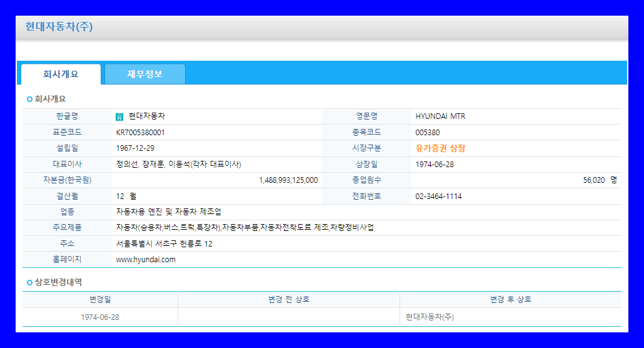Open the 재무정보 tab
Screen dimensions: 644x348
pos(145,74)
